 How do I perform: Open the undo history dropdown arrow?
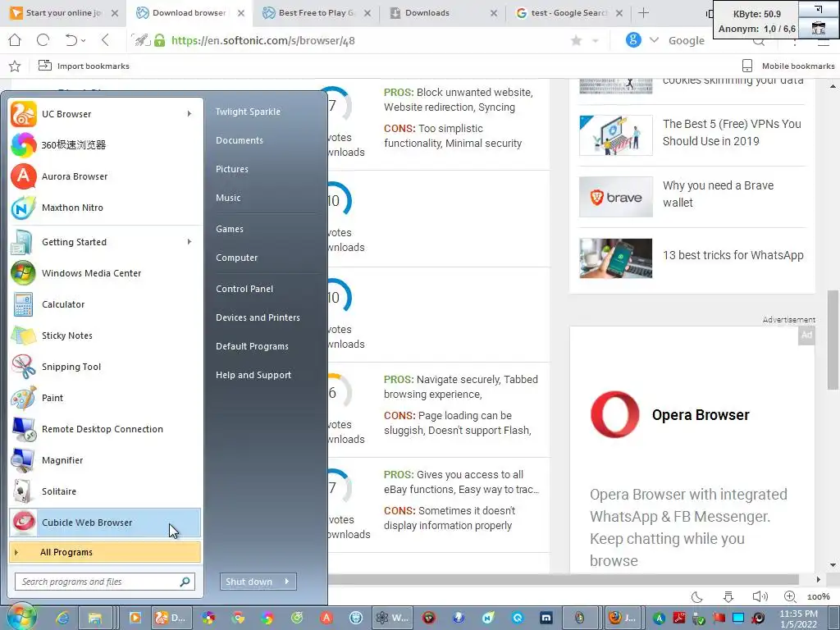click(84, 40)
